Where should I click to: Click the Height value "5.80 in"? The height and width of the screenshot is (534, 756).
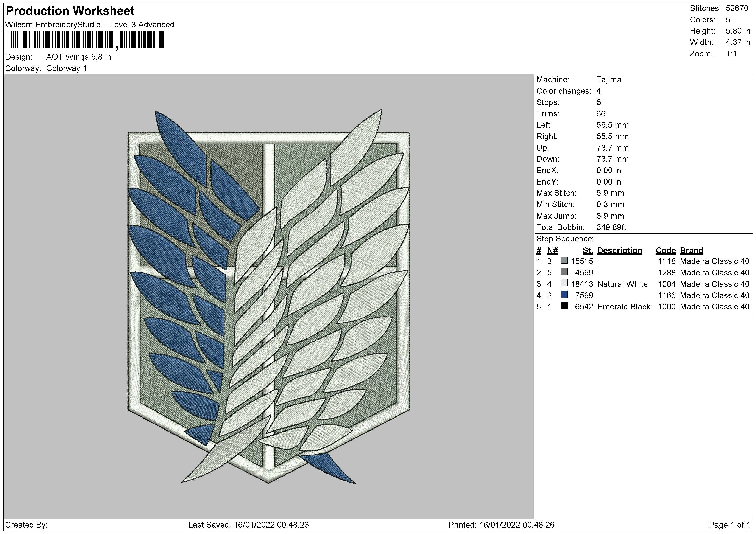tap(738, 31)
